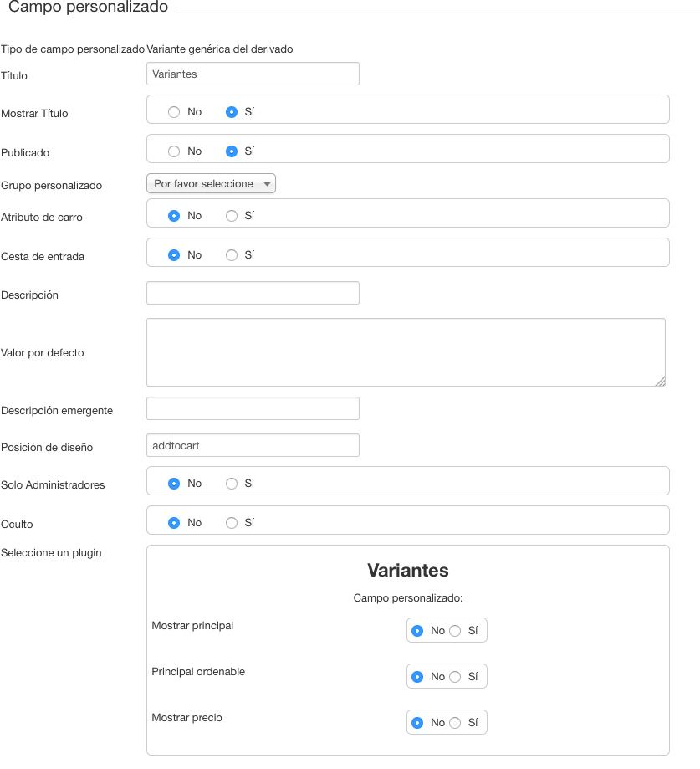Click Posición de diseño field with addtocart
Image resolution: width=700 pixels, height=769 pixels.
[253, 445]
